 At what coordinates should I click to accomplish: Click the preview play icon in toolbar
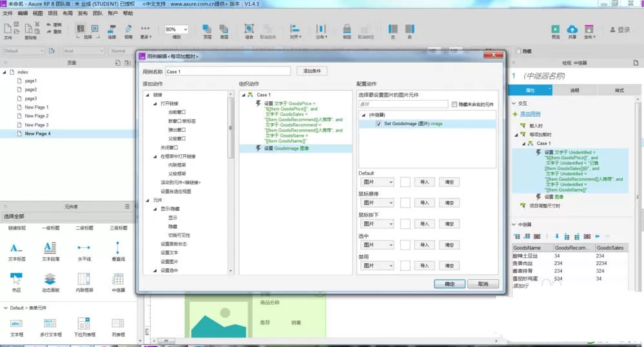[x=555, y=29]
